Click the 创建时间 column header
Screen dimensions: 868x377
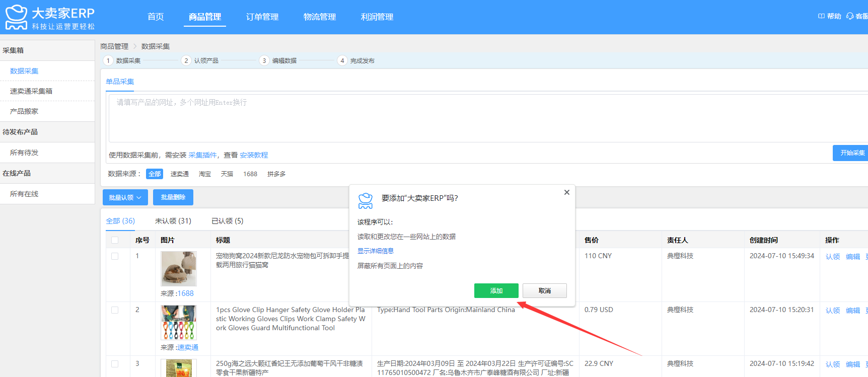[764, 240]
